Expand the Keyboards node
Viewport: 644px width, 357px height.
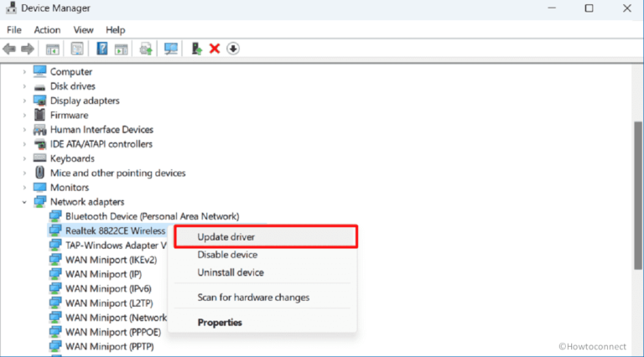[x=24, y=158]
